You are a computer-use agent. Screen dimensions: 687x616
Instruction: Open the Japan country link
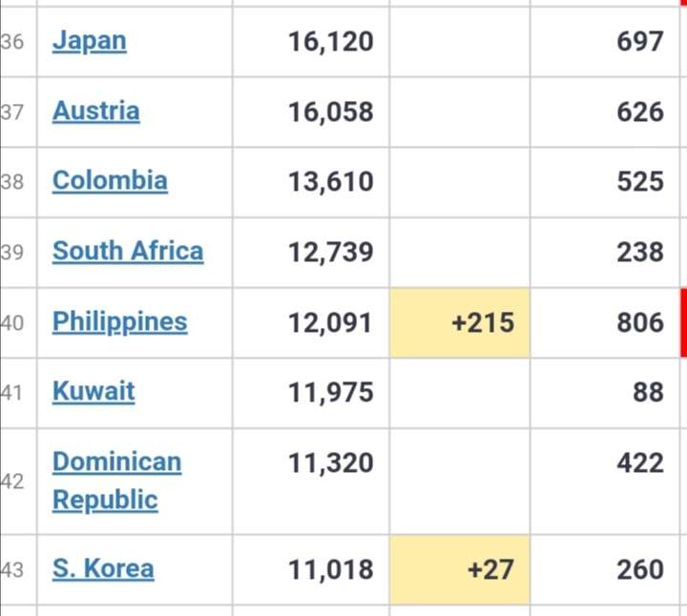[90, 41]
